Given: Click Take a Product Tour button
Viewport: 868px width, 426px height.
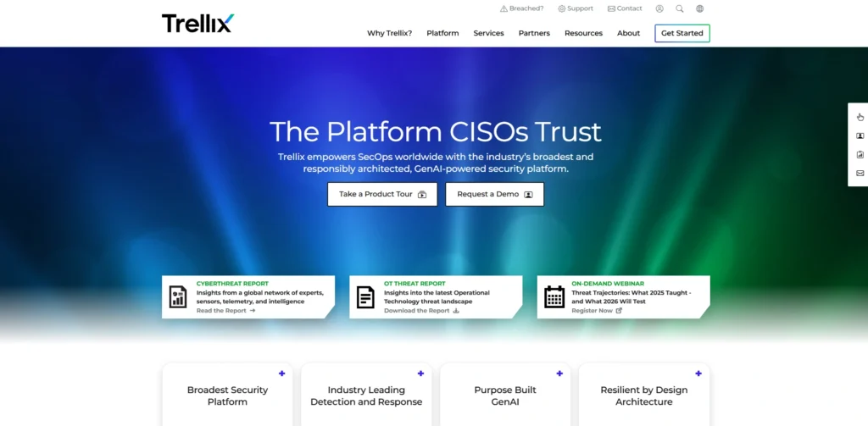Looking at the screenshot, I should click(382, 194).
